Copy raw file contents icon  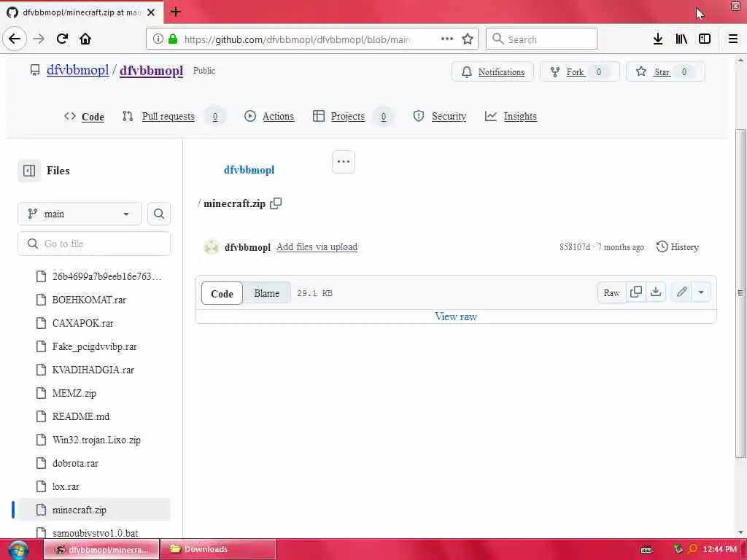tap(635, 292)
